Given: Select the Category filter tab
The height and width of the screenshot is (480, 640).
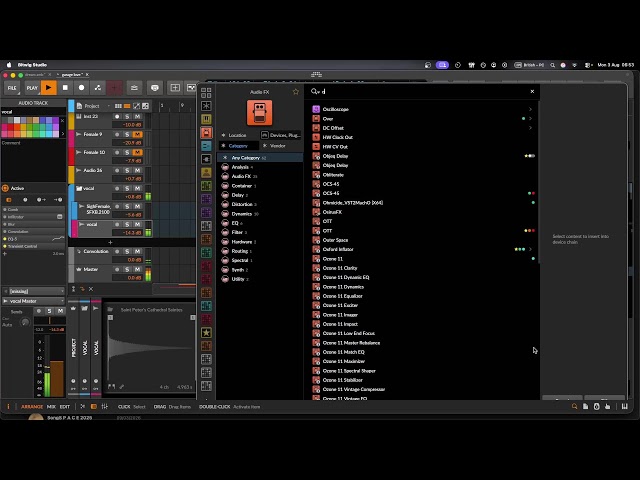Looking at the screenshot, I should tap(238, 146).
